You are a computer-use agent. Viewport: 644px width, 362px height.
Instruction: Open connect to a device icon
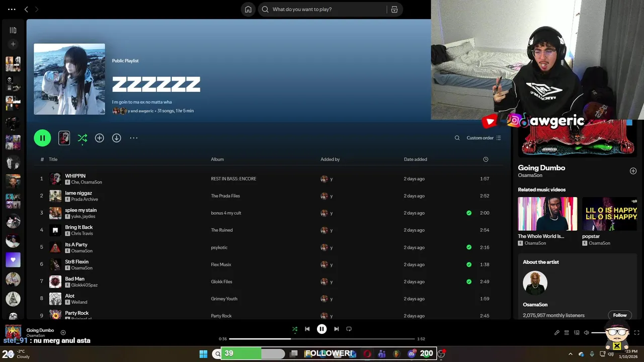point(577,332)
